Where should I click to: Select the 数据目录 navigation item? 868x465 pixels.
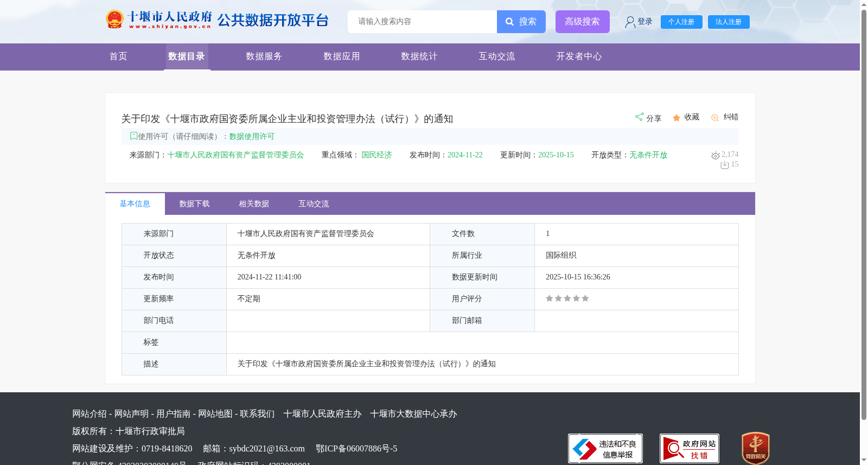tap(187, 56)
